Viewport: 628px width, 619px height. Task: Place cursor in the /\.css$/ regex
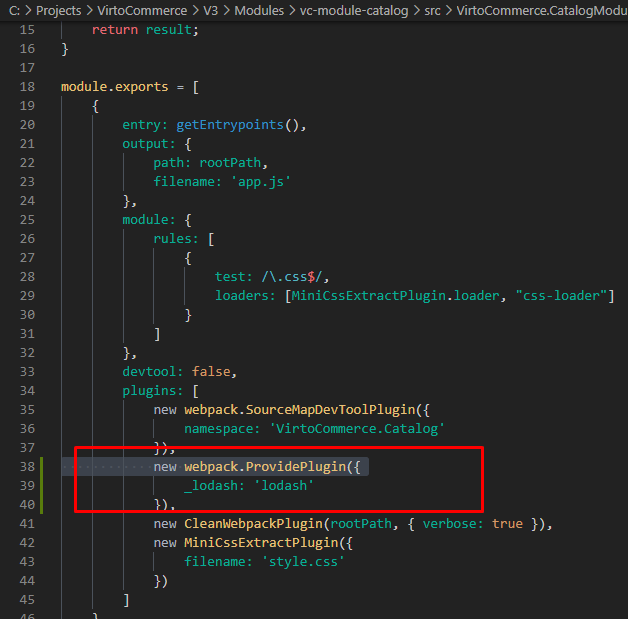(x=292, y=277)
